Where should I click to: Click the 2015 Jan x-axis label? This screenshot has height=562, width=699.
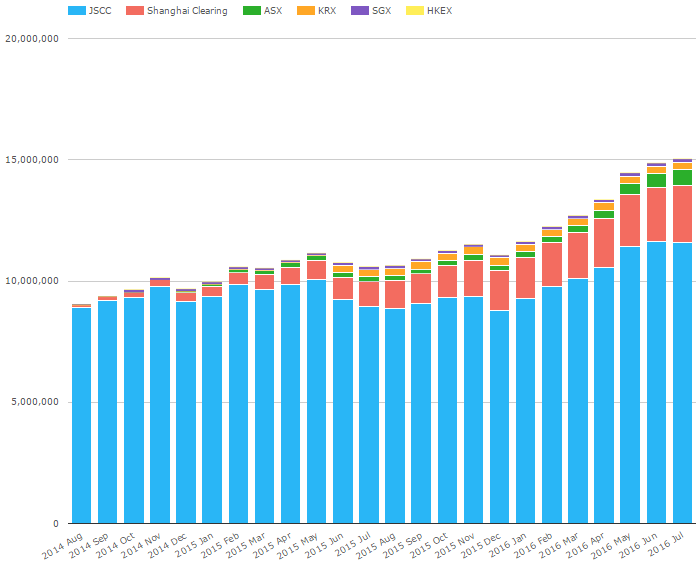[x=194, y=545]
